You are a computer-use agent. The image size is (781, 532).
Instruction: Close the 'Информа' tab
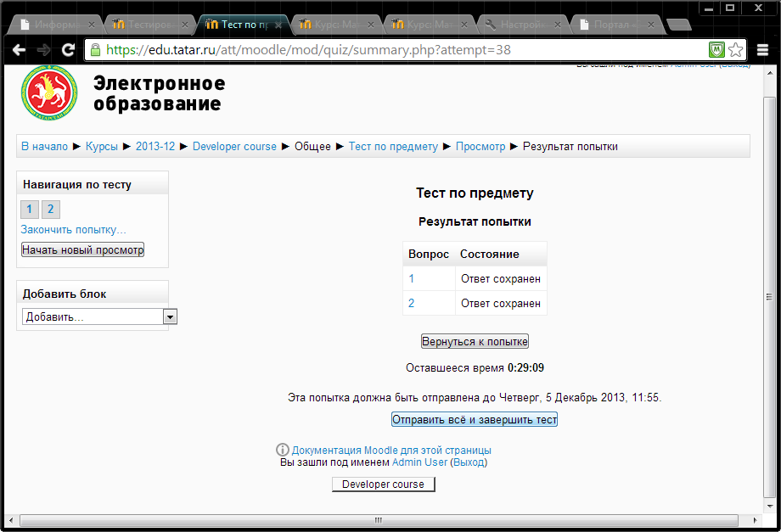coord(91,25)
